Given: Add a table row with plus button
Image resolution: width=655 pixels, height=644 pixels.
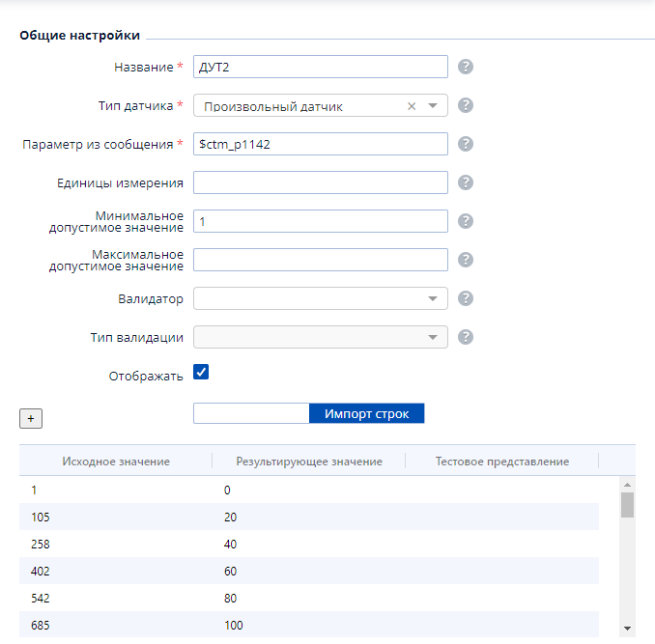Looking at the screenshot, I should (31, 419).
